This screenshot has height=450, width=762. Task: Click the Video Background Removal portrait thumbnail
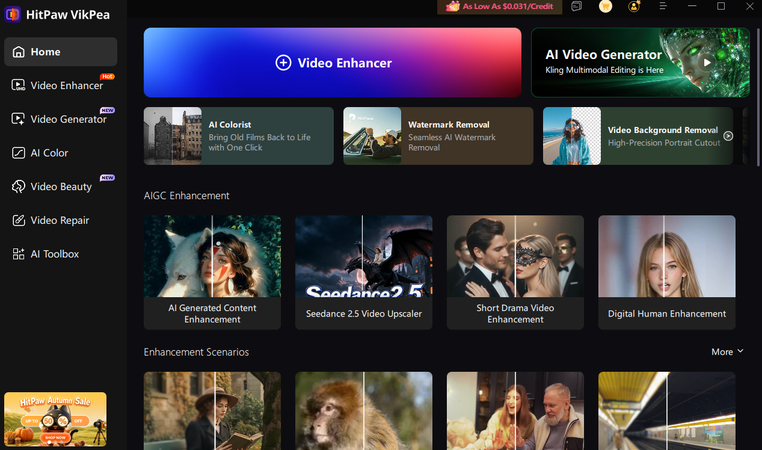pyautogui.click(x=572, y=136)
